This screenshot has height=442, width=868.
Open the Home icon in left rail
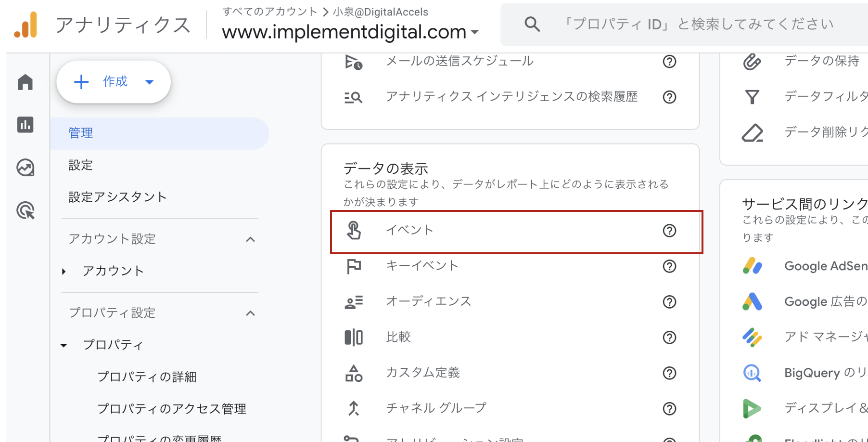26,82
